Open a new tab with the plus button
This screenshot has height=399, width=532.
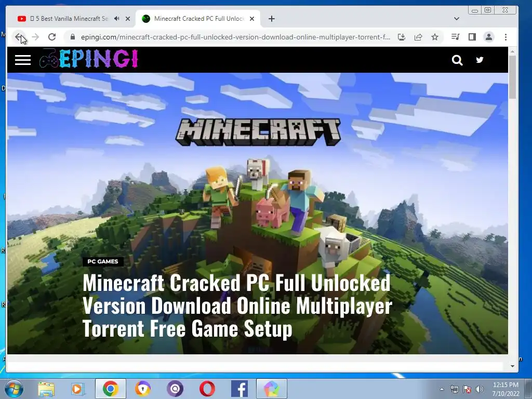click(x=271, y=19)
